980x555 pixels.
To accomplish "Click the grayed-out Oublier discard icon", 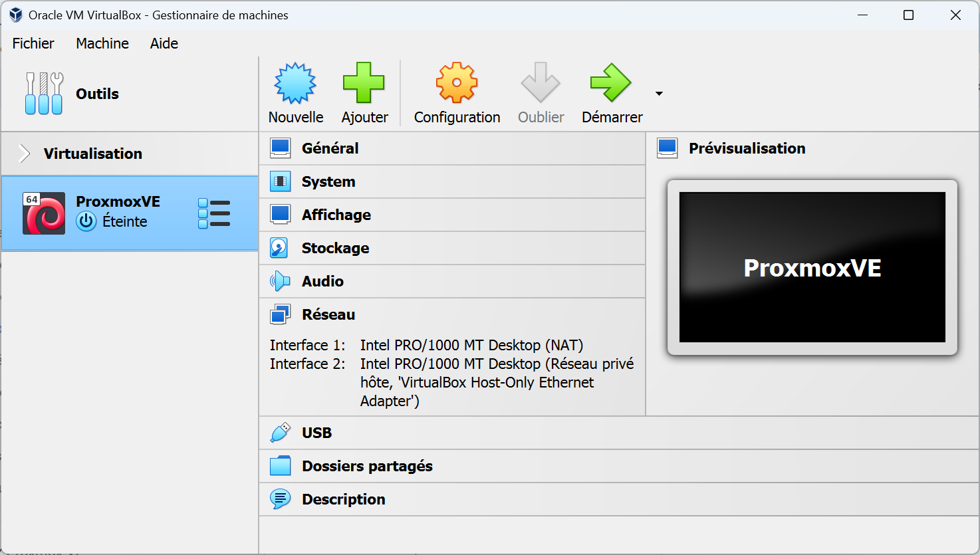I will tap(541, 83).
